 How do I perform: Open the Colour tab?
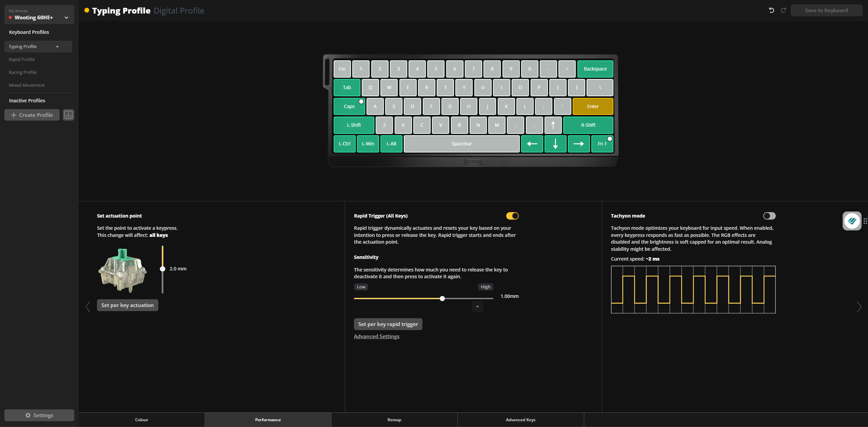point(142,420)
